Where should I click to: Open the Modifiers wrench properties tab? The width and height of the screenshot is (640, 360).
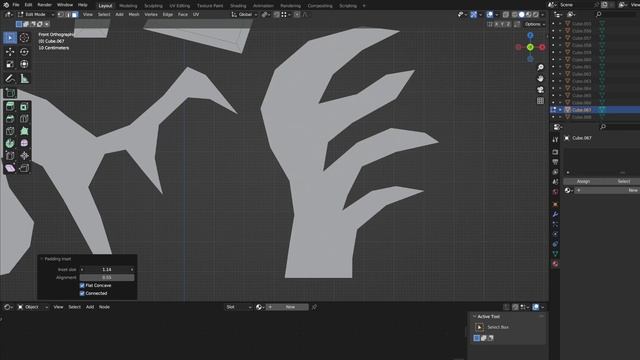[555, 214]
